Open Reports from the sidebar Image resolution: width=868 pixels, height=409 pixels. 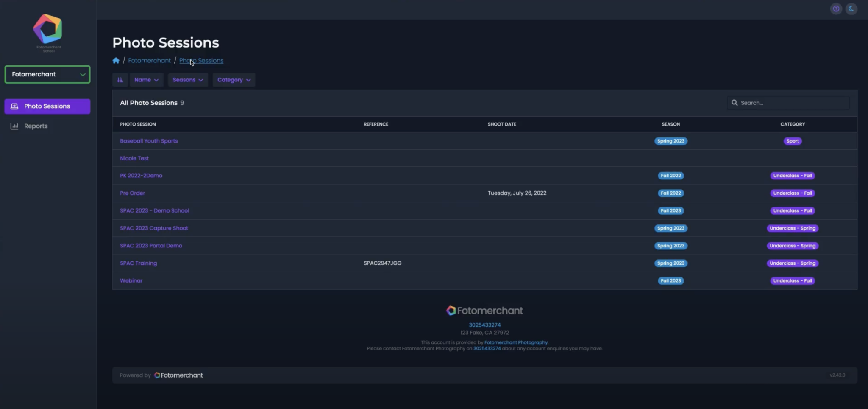coord(36,126)
